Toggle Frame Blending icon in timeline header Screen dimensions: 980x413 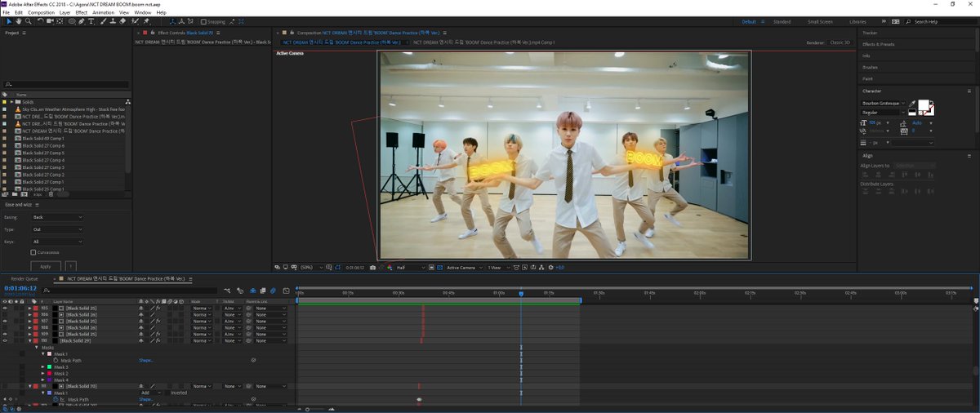263,291
